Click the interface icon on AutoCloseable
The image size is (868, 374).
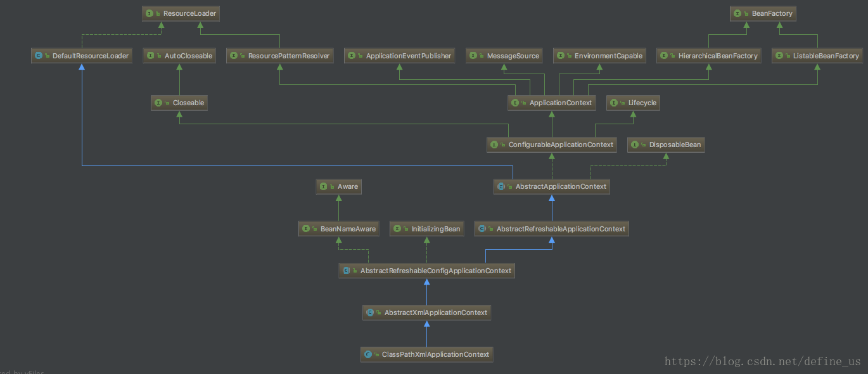[151, 56]
